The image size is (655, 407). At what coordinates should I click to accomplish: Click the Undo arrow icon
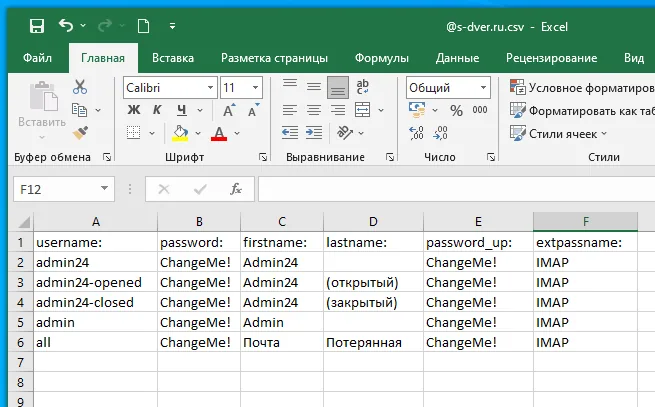click(x=66, y=26)
